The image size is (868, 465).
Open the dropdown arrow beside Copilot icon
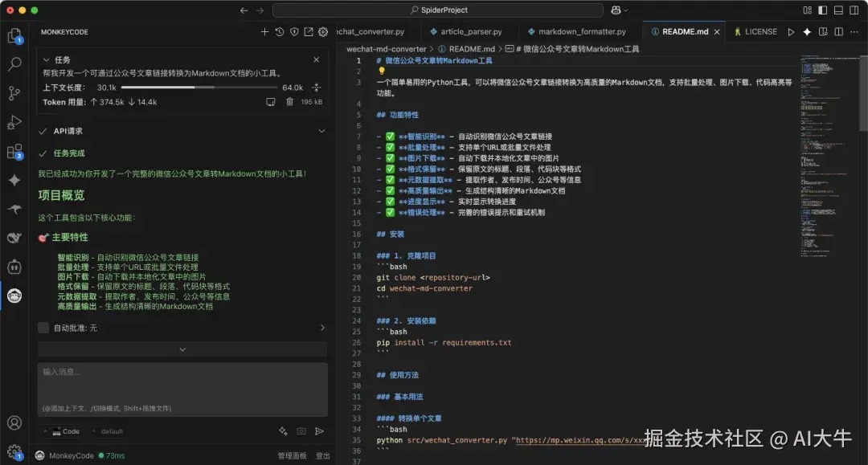(626, 10)
